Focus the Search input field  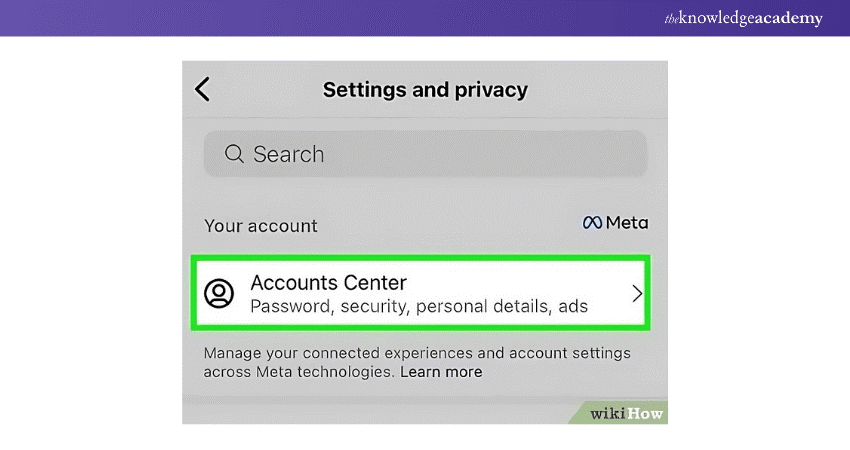pyautogui.click(x=425, y=154)
